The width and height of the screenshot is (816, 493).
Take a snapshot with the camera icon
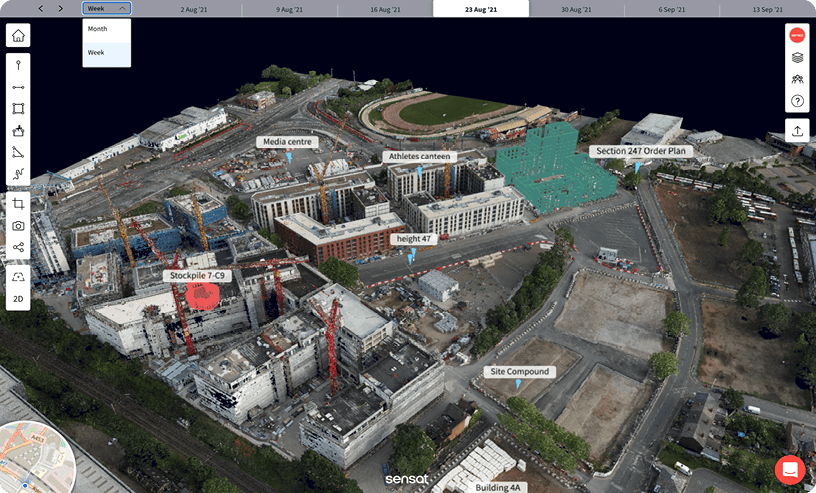[18, 225]
